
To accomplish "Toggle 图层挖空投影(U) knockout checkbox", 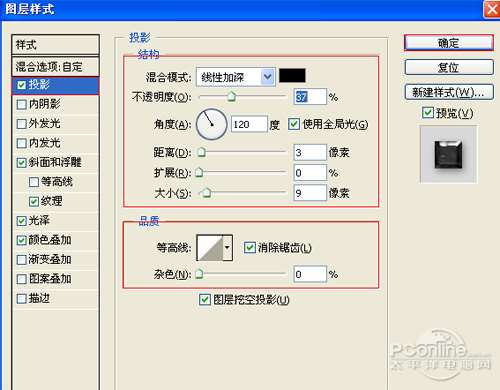I will point(205,300).
